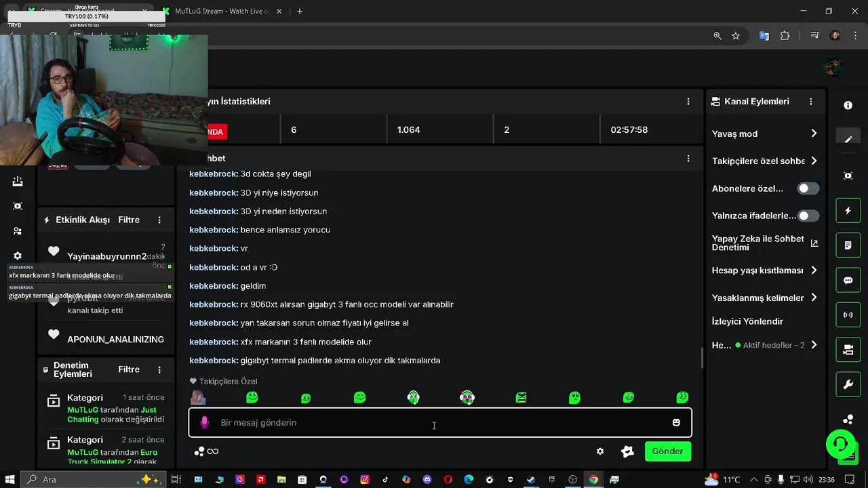Expand Yavaş mod option
Viewport: 868px width, 488px height.
point(765,134)
